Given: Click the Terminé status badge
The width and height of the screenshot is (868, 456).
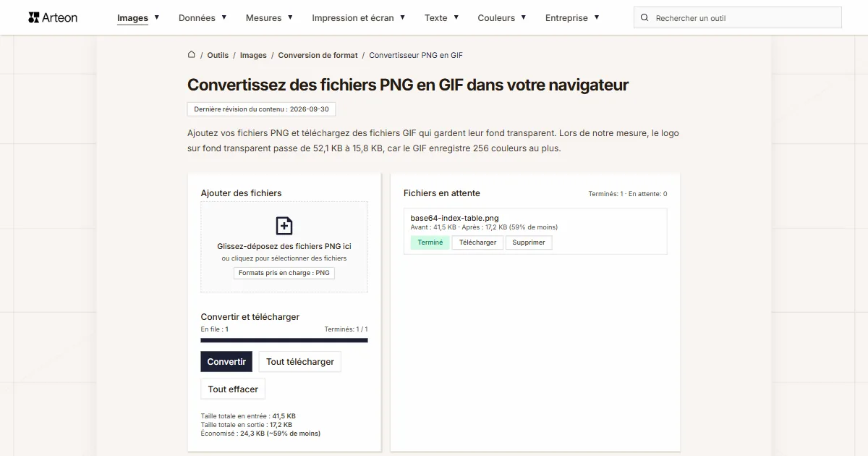Looking at the screenshot, I should point(430,242).
